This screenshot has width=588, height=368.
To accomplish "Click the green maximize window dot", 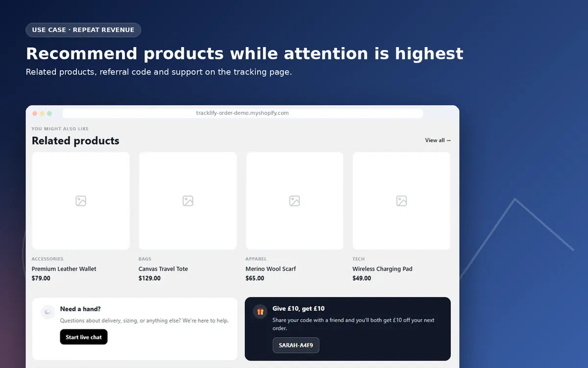I will point(49,113).
